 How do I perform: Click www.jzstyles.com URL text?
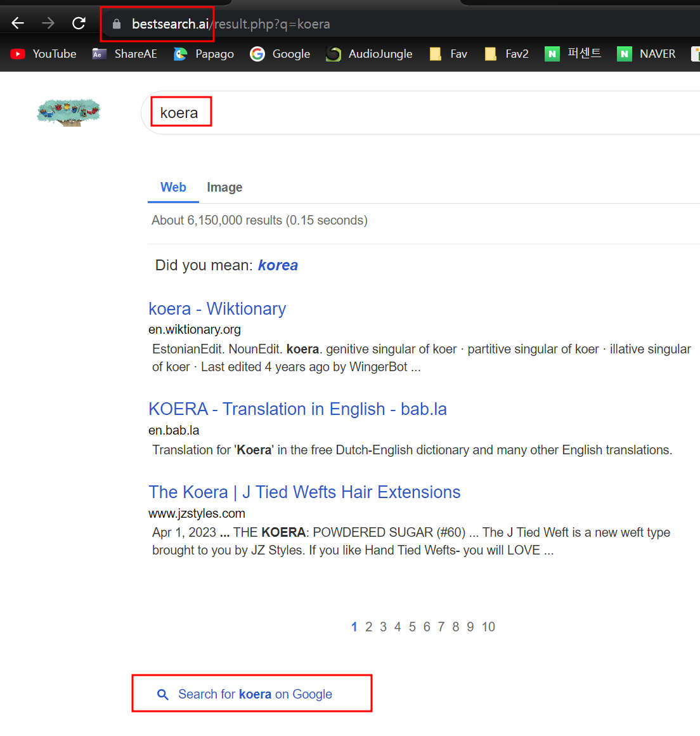click(x=197, y=513)
